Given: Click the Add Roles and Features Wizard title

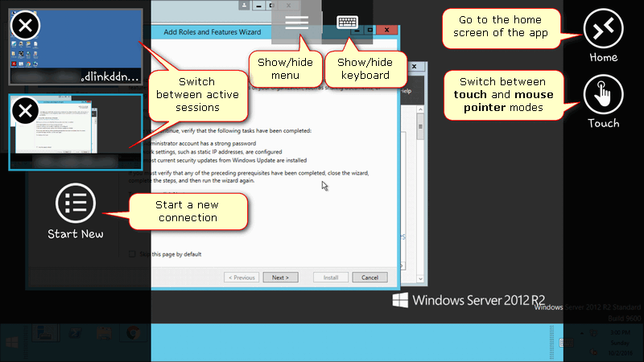Looking at the screenshot, I should pyautogui.click(x=213, y=32).
